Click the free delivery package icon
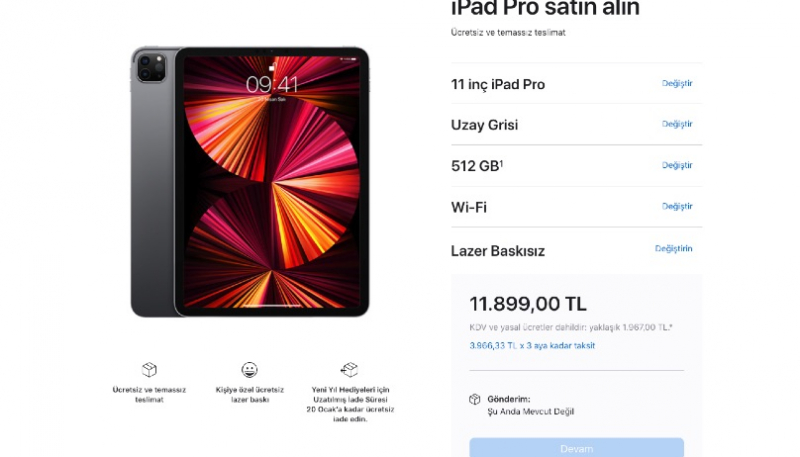 tap(149, 369)
